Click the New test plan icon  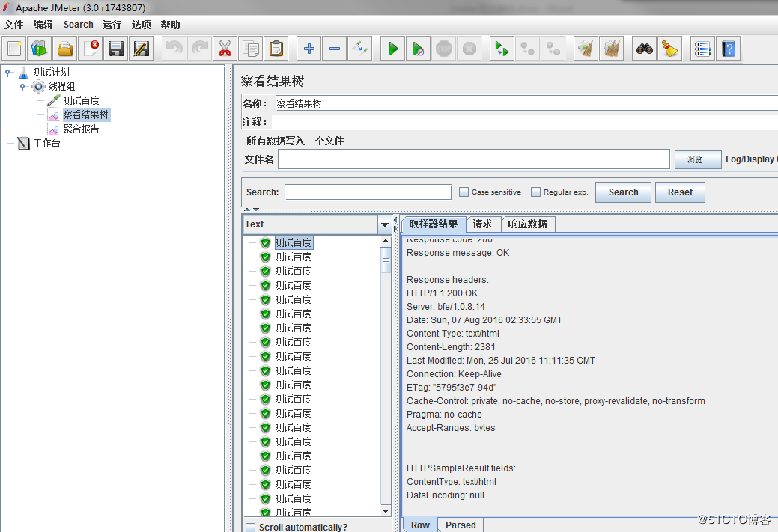click(x=14, y=49)
